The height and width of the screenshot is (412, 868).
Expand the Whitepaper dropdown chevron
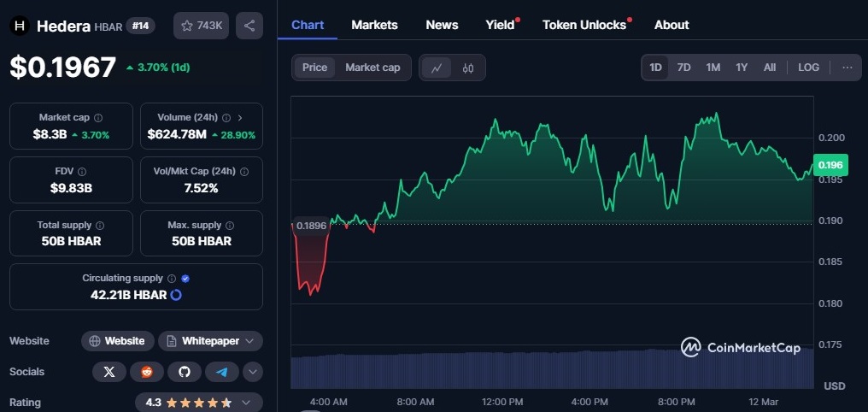pos(249,341)
